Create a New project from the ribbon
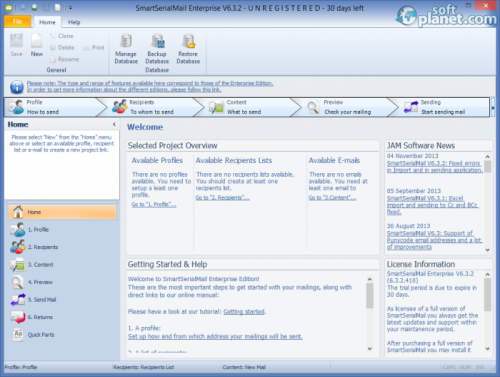Viewport: 500px width, 377px height. [37, 45]
